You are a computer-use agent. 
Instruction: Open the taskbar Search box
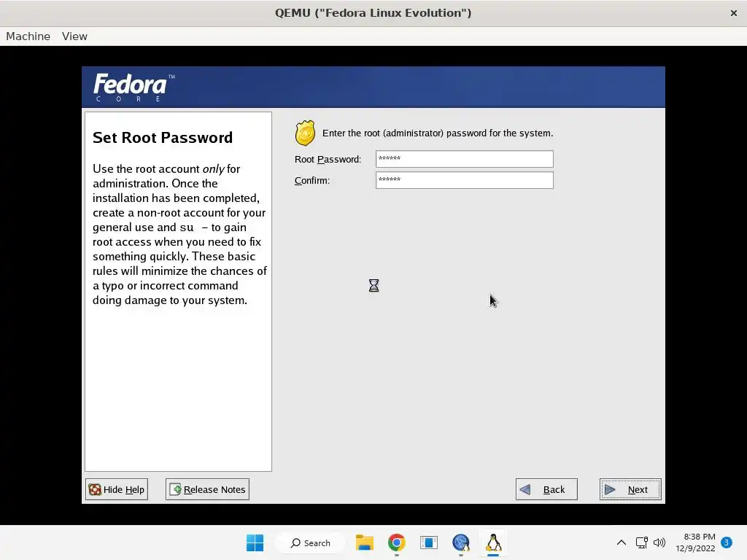click(311, 542)
